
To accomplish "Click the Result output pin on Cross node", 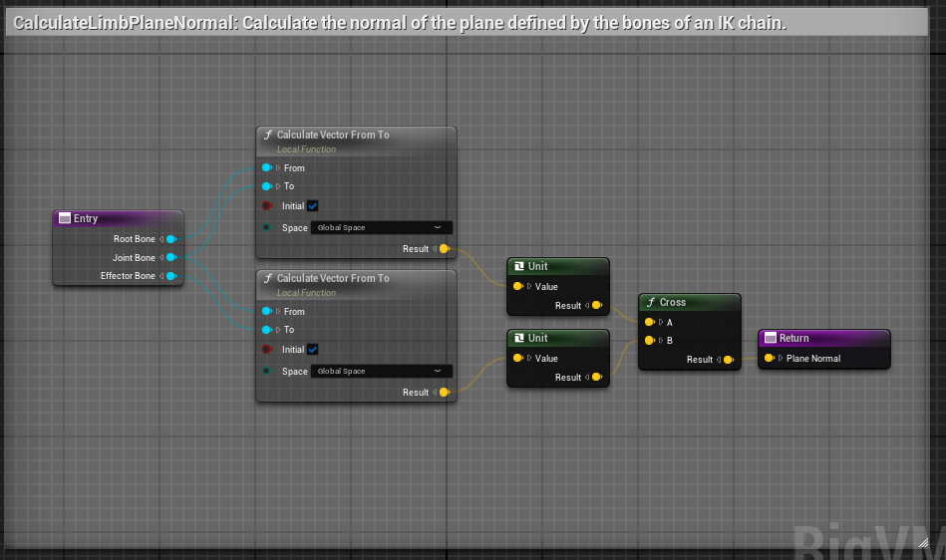I will coord(729,360).
